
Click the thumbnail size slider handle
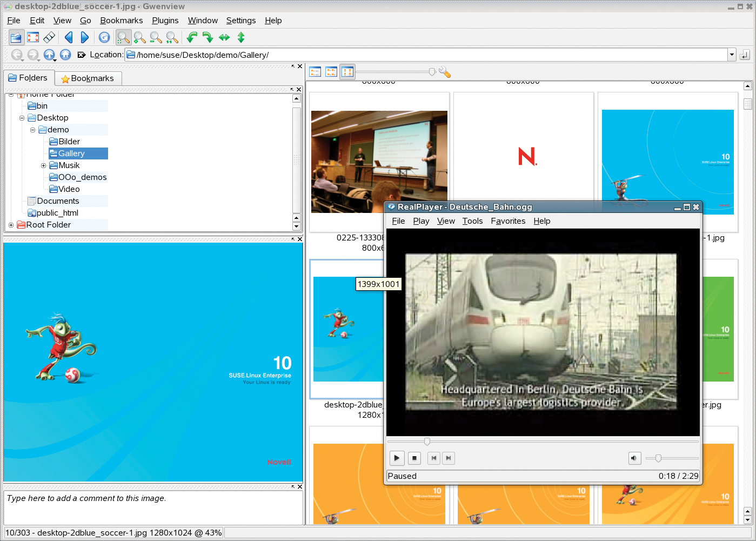pyautogui.click(x=432, y=72)
